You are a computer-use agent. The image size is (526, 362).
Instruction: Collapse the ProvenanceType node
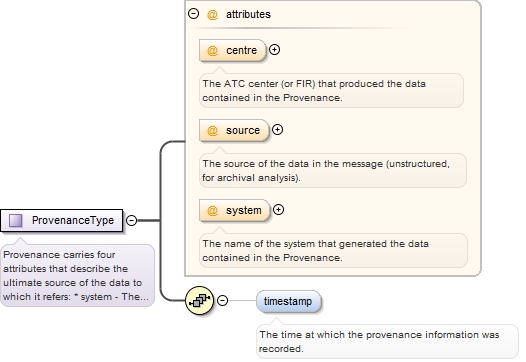132,220
